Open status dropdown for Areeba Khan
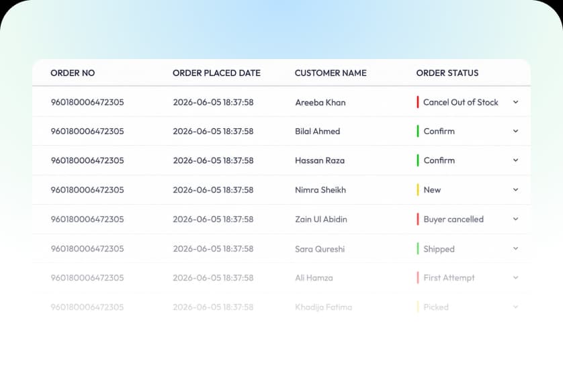 click(x=515, y=102)
